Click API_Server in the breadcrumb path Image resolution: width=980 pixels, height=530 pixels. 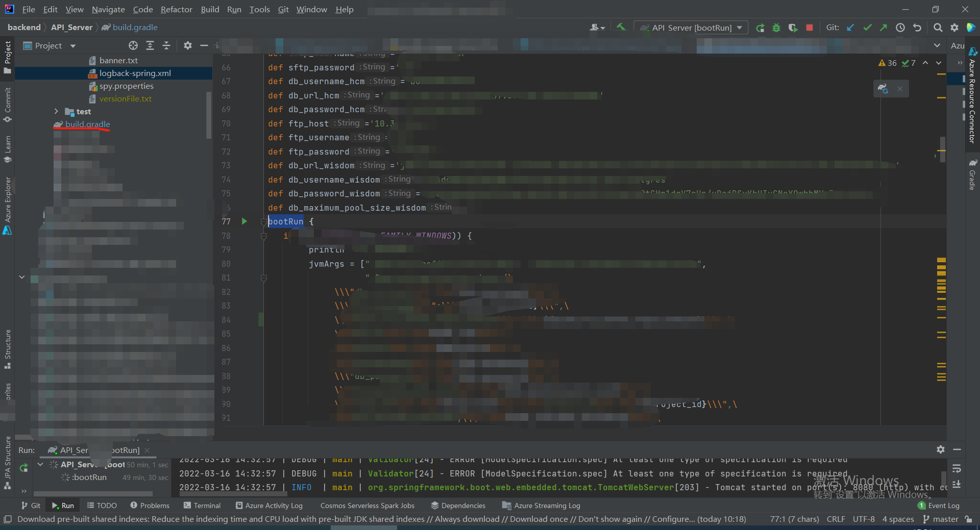71,27
